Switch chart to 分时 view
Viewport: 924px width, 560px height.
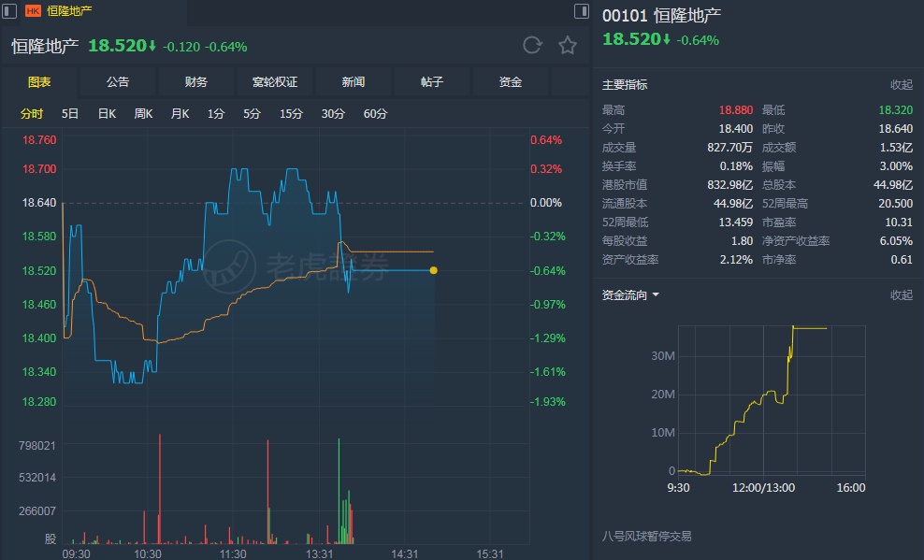pos(32,114)
